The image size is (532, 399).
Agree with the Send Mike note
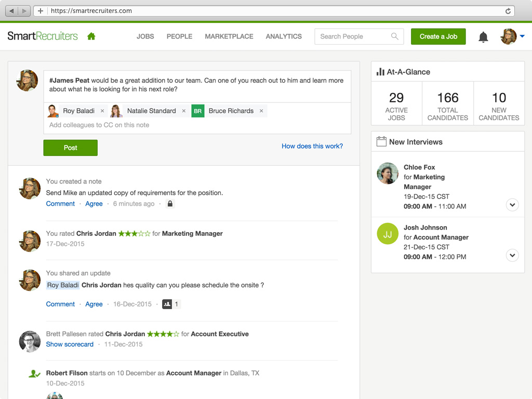coord(94,204)
